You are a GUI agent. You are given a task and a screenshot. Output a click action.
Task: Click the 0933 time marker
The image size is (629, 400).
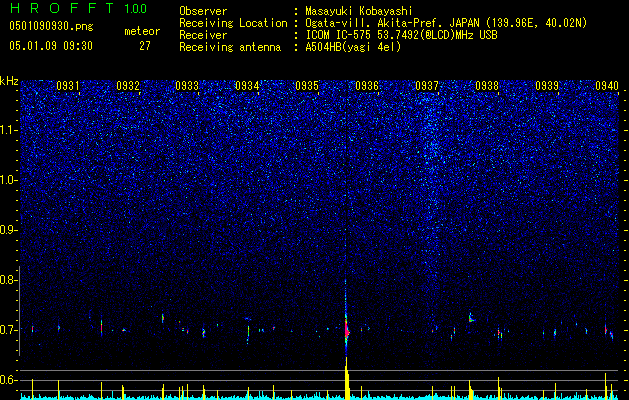pyautogui.click(x=187, y=86)
